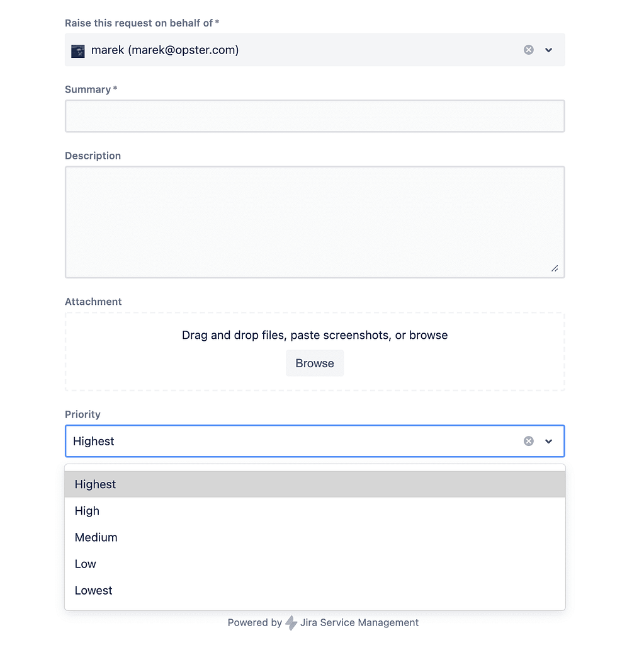Open the Powered by Jira link
Image resolution: width=644 pixels, height=645 pixels.
(x=323, y=623)
